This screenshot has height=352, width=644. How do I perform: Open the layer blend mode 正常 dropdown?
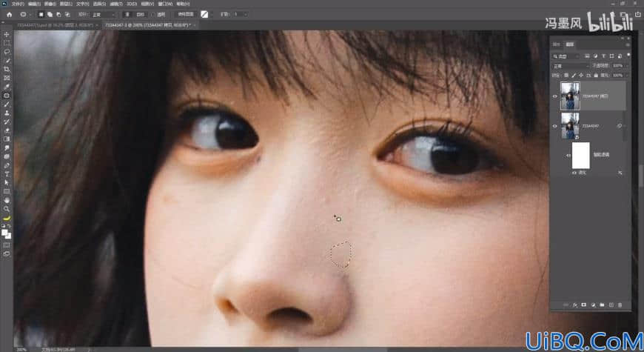click(x=571, y=66)
